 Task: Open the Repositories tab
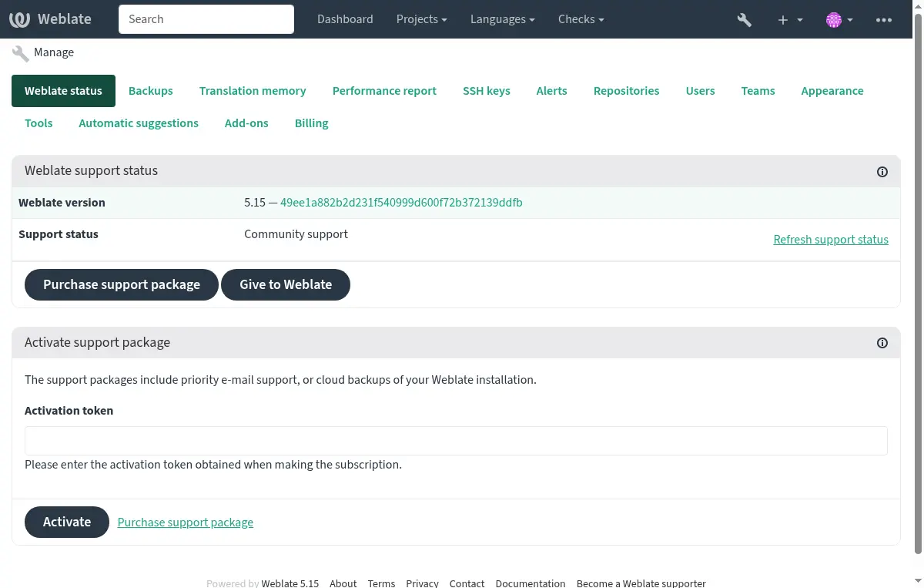[x=626, y=91]
